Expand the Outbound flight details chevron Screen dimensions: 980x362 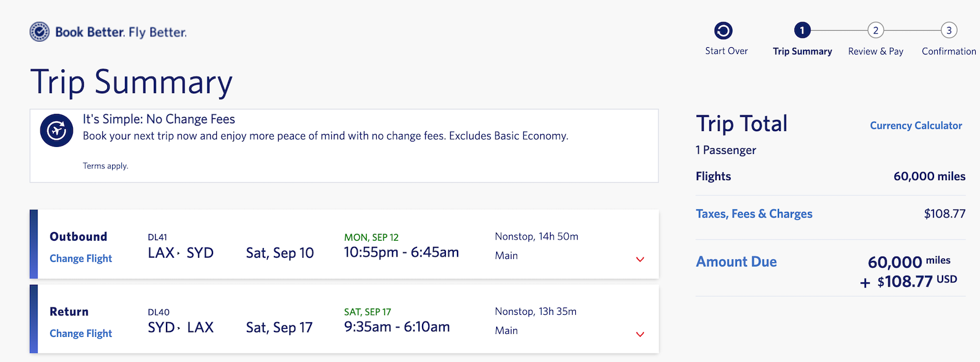tap(639, 260)
